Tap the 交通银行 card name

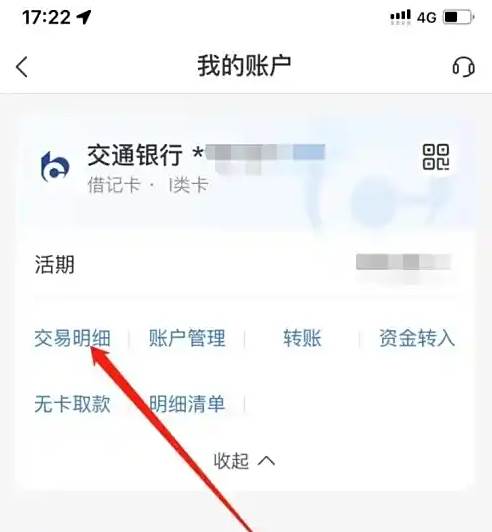point(135,155)
